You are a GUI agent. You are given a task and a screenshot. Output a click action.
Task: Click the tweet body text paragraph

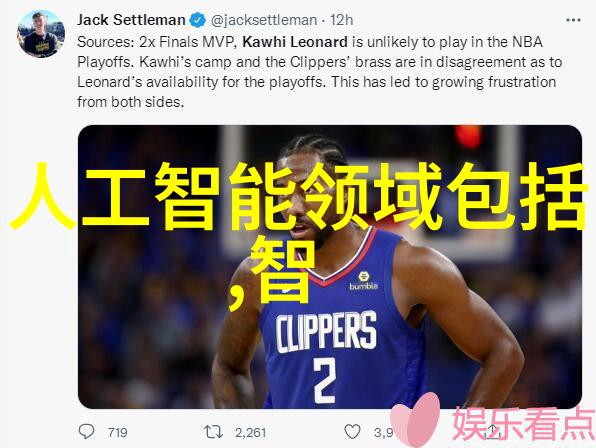[x=319, y=72]
